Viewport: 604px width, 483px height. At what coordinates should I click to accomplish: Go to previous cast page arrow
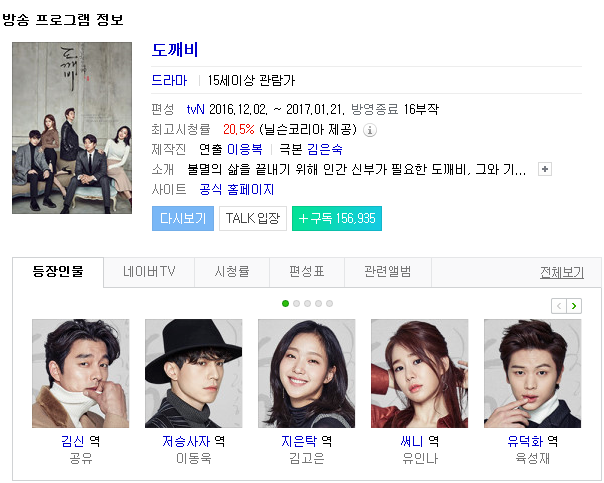pyautogui.click(x=559, y=306)
